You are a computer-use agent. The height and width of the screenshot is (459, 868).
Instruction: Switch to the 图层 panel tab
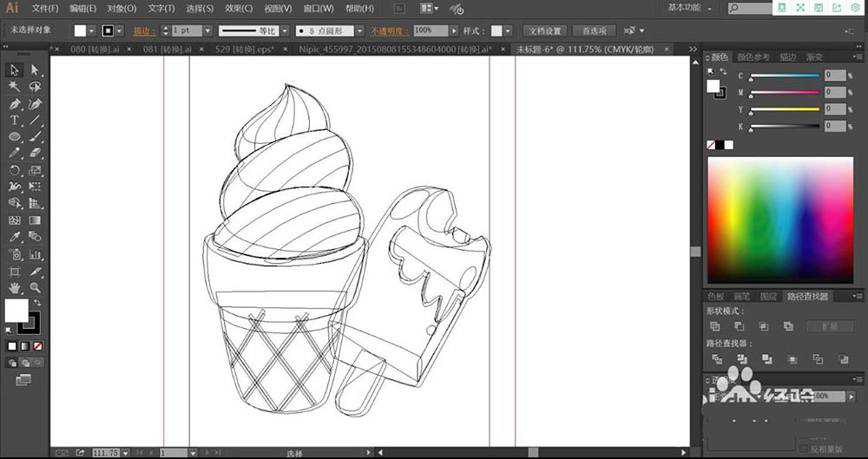coord(768,296)
